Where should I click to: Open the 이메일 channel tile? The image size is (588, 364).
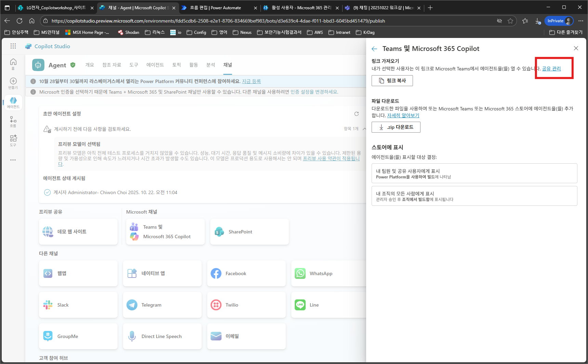(246, 336)
